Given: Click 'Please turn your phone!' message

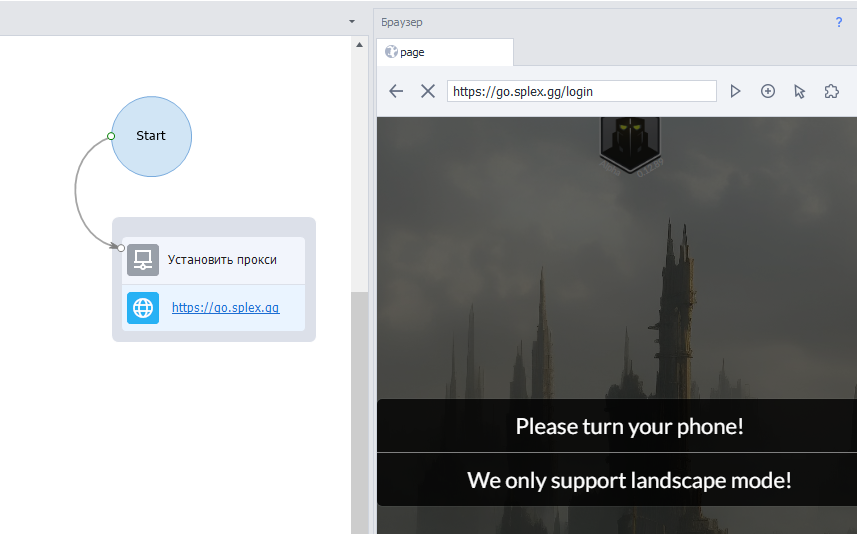Looking at the screenshot, I should click(630, 426).
